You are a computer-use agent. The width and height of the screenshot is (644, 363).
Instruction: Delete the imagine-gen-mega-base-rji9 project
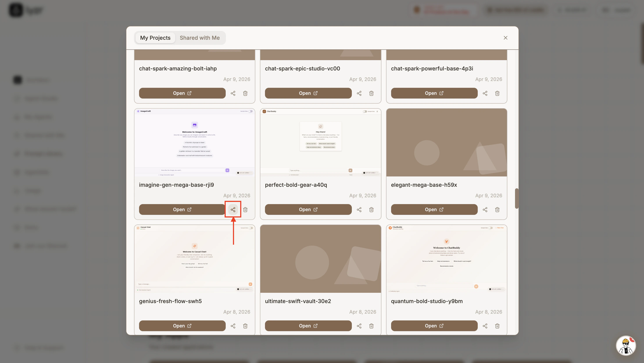click(245, 209)
